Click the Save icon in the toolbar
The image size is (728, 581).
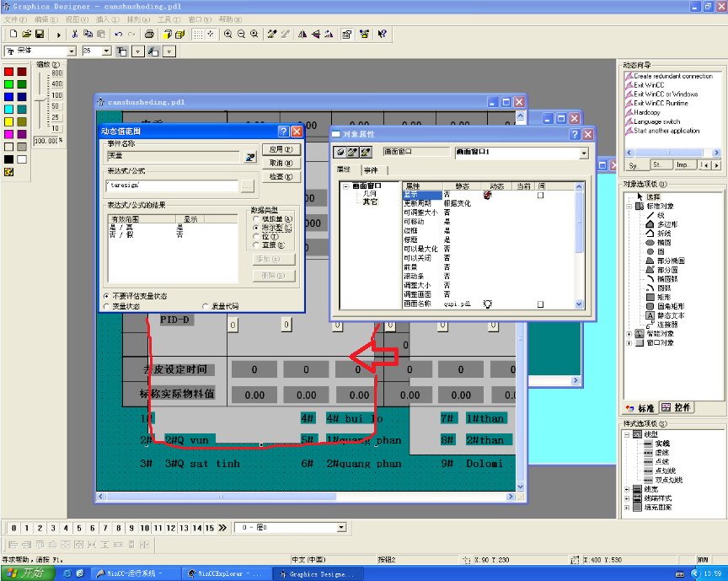coord(40,35)
